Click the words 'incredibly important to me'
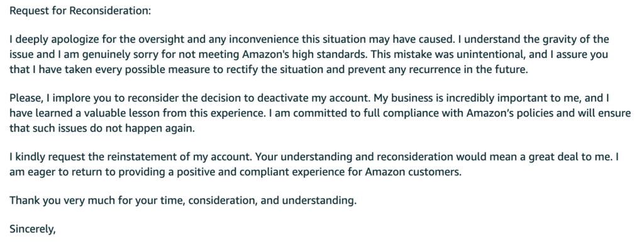Screen dimensions: 644x246 [514, 99]
